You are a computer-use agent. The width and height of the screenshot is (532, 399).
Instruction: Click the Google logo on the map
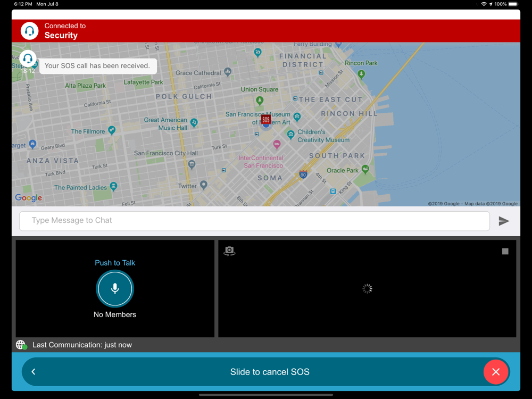(x=29, y=197)
